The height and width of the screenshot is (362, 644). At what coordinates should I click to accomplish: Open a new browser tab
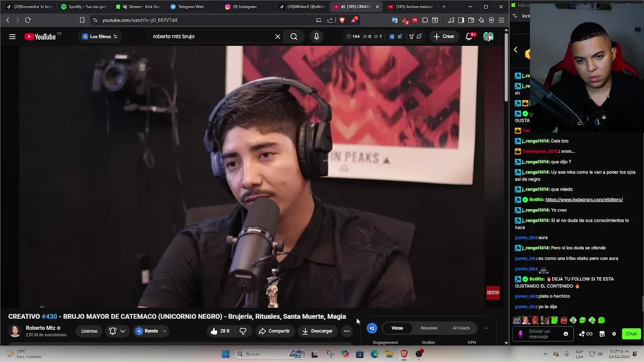point(444,7)
